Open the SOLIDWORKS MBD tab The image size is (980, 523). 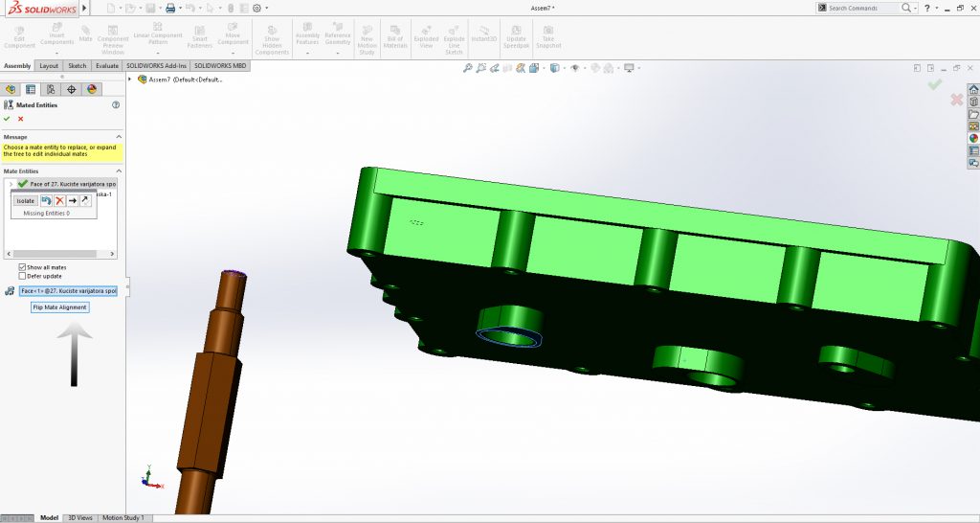pyautogui.click(x=219, y=66)
